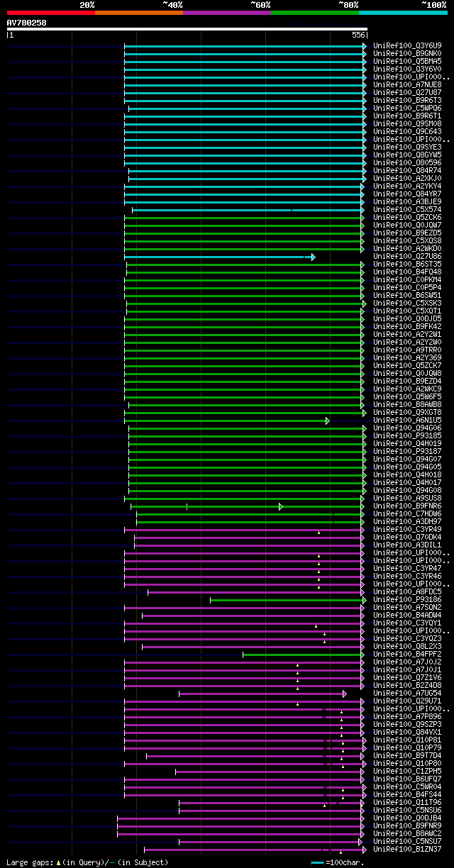Click label UniRef100_Q5ZCK6

[x=408, y=217]
